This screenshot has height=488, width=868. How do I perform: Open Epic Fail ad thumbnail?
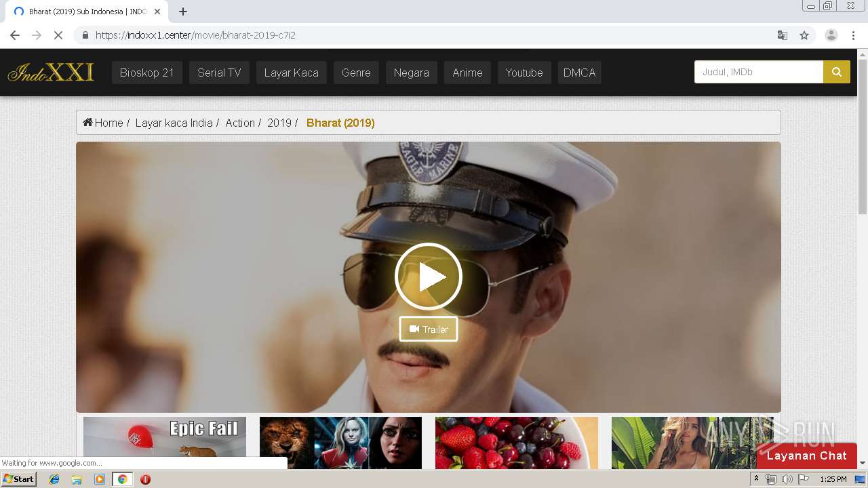[165, 443]
